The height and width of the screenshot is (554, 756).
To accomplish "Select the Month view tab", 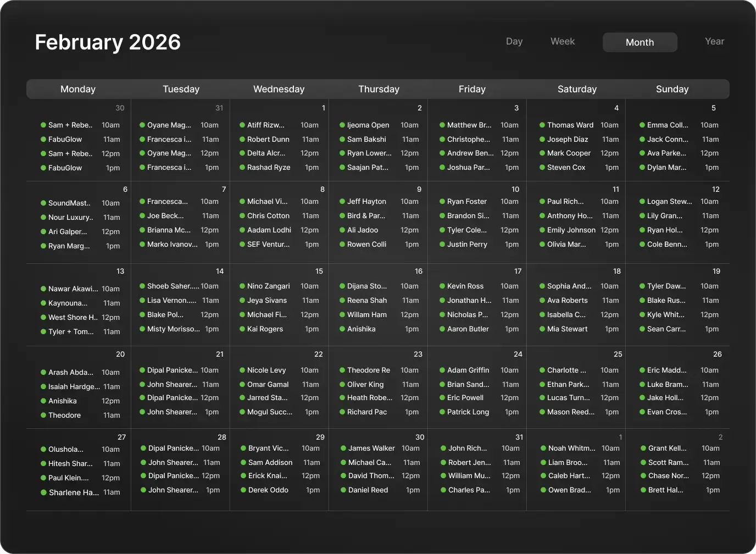I will pos(640,42).
